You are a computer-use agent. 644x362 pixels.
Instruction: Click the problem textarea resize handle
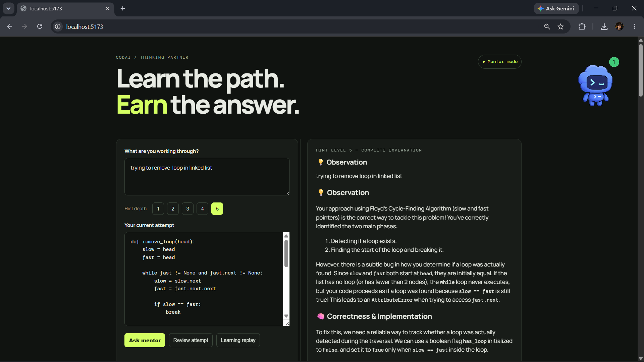pos(287,193)
